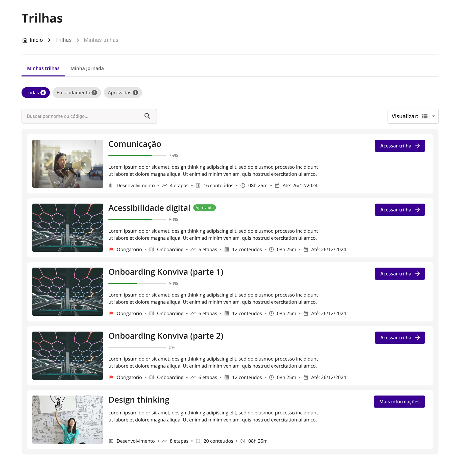Switch to the Minha Jornada tab
460x476 pixels.
pyautogui.click(x=87, y=68)
